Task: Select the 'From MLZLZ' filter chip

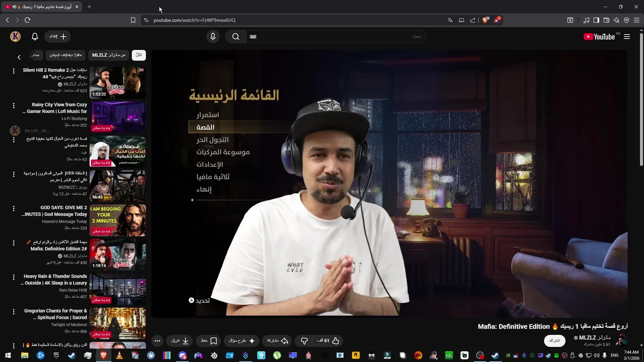Action: click(x=109, y=55)
